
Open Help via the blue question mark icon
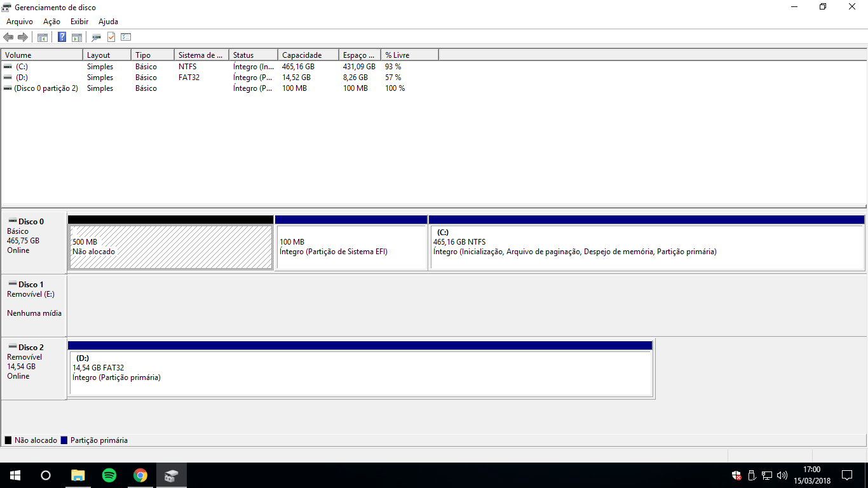tap(62, 37)
